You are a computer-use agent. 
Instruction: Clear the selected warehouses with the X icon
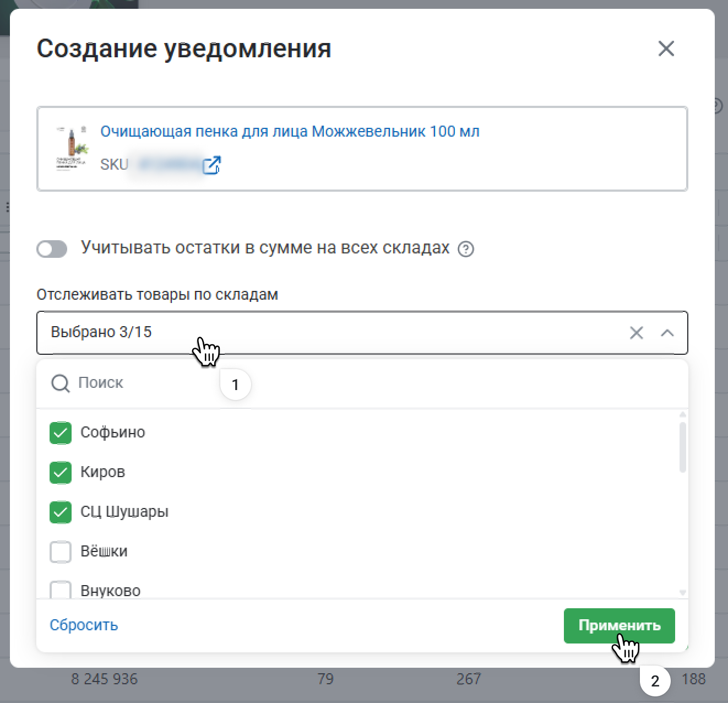[636, 333]
